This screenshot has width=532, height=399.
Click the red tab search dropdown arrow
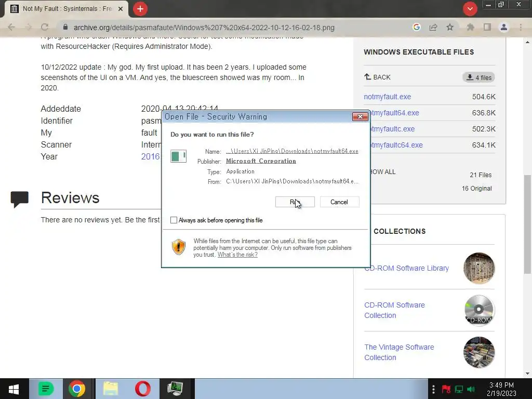(x=470, y=9)
